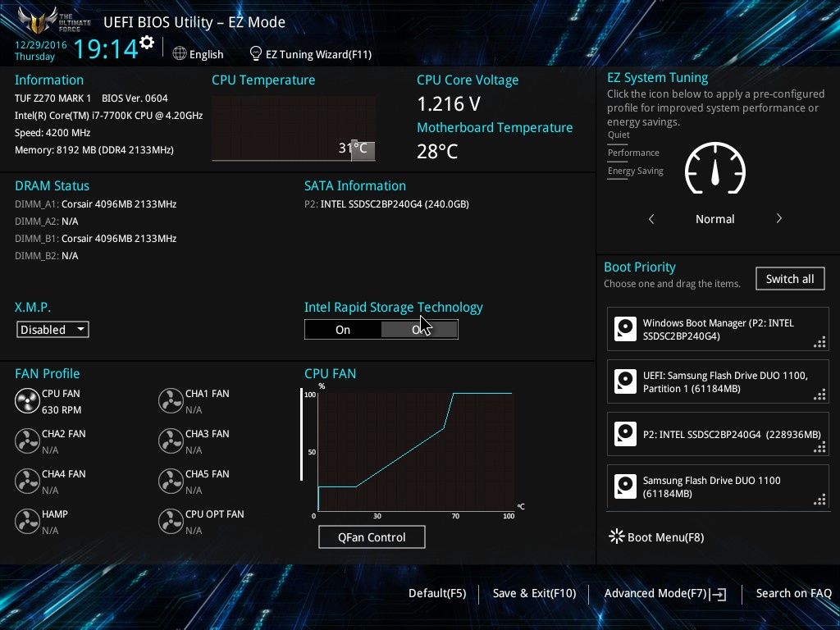This screenshot has height=630, width=840.
Task: Click the CPU fan percentage vertical bar
Action: coord(302,435)
